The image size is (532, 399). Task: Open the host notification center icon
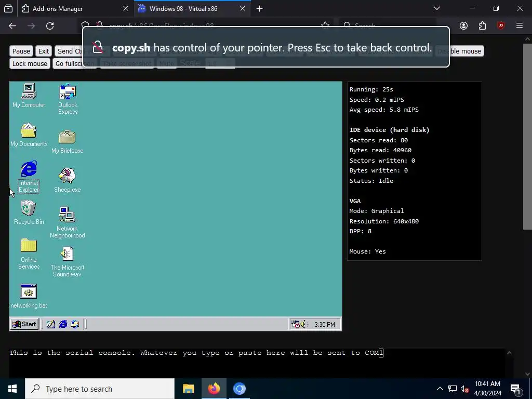(515, 389)
